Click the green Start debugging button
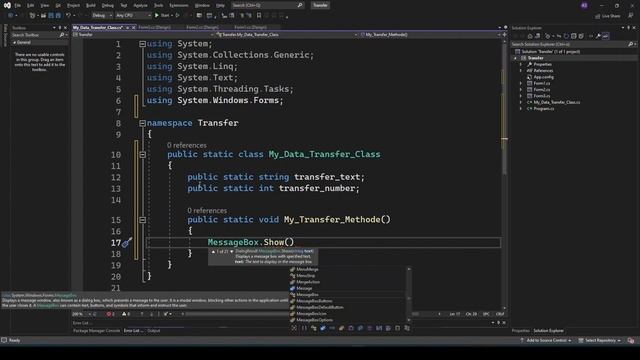The image size is (640, 360). click(162, 16)
